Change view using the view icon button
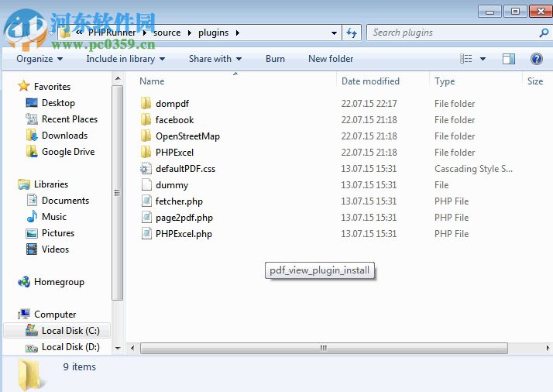This screenshot has width=553, height=392. coord(466,59)
